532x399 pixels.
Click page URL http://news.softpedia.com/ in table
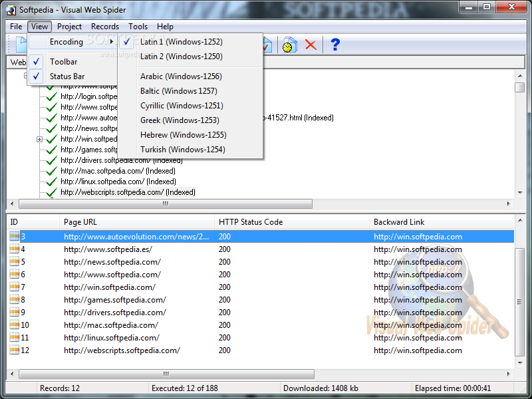tap(112, 261)
